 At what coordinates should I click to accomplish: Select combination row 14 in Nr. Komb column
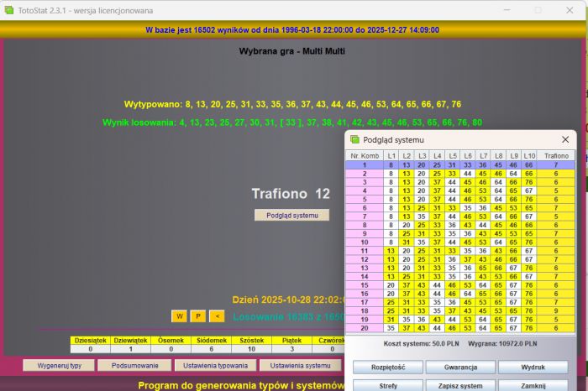365,276
